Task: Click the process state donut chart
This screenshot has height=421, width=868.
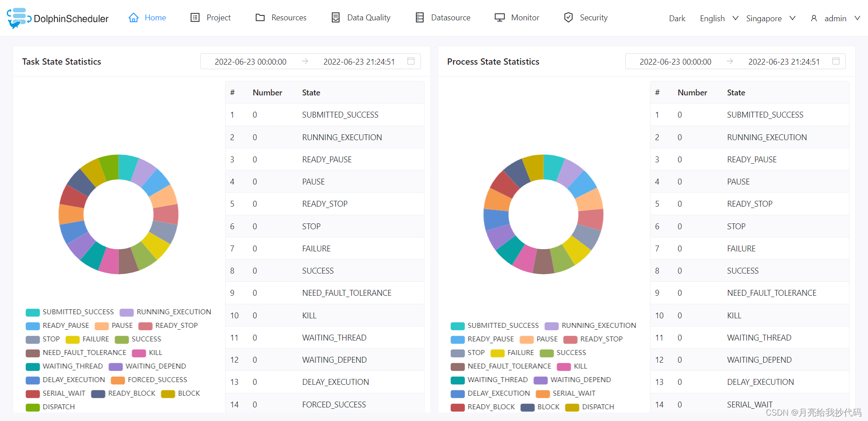Action: tap(543, 214)
